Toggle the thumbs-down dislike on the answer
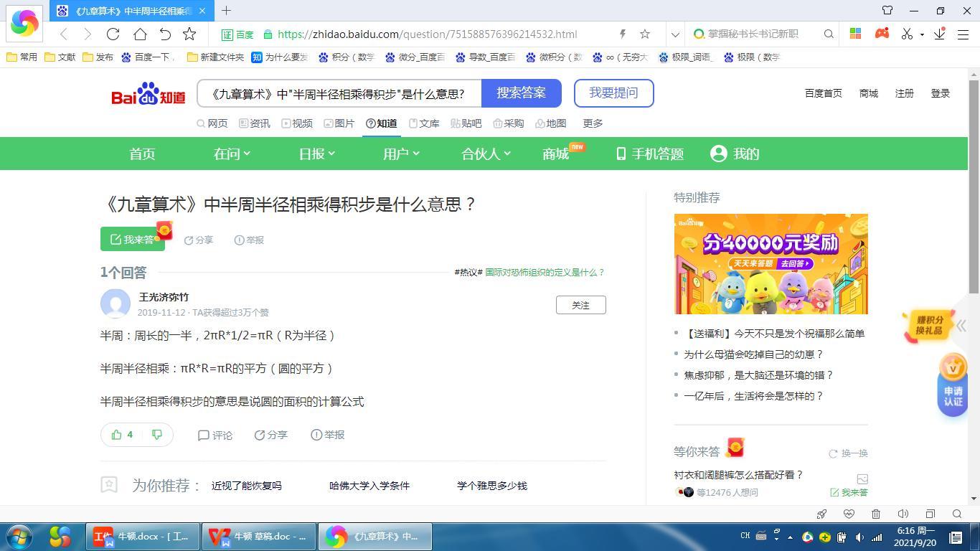Viewport: 980px width, 551px height. [x=157, y=434]
